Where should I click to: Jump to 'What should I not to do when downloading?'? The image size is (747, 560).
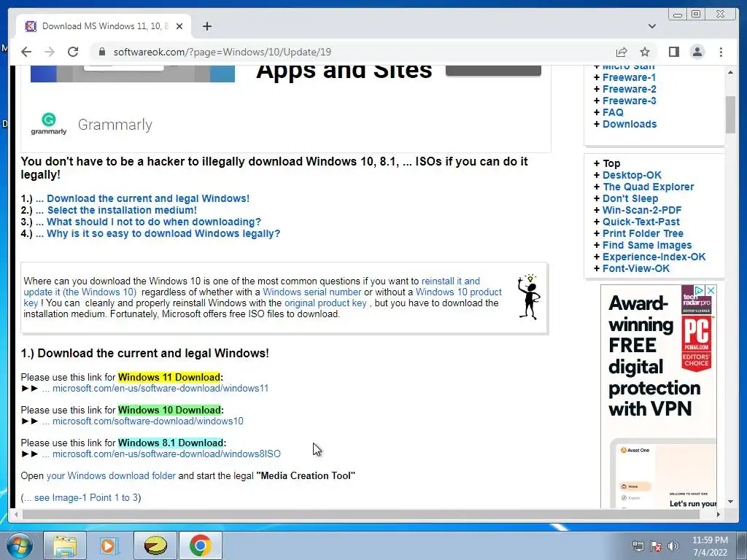tap(154, 222)
